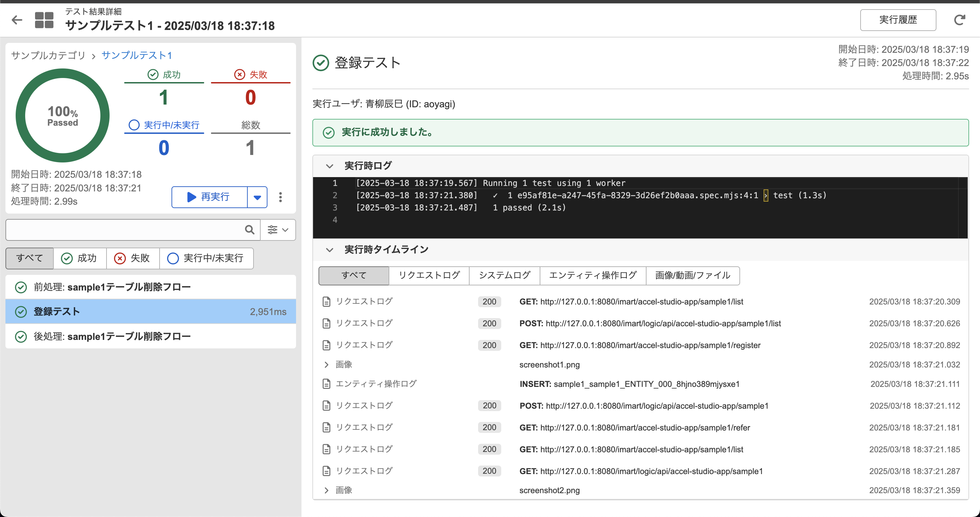Open the document icon of INSERT entity log
This screenshot has width=980, height=517.
point(326,384)
